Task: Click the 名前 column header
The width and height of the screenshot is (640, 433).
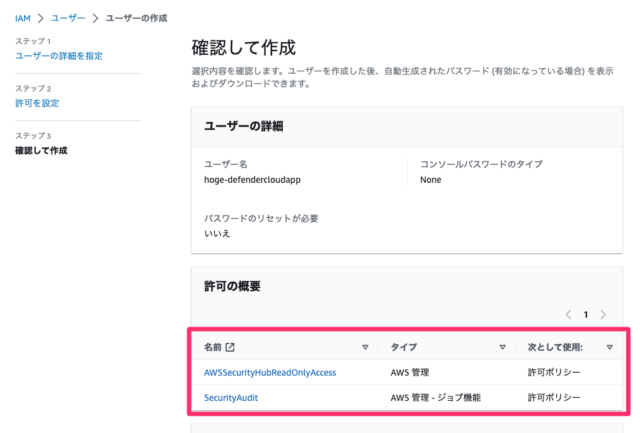Action: coord(213,347)
